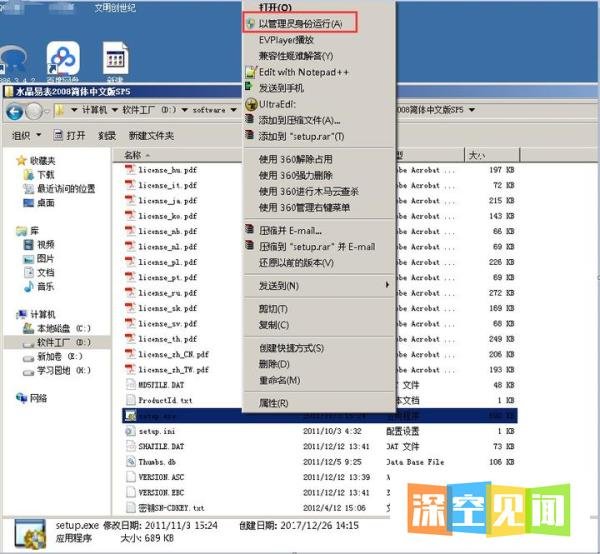Click config icon of setup.ini
This screenshot has height=554, width=600.
click(130, 431)
